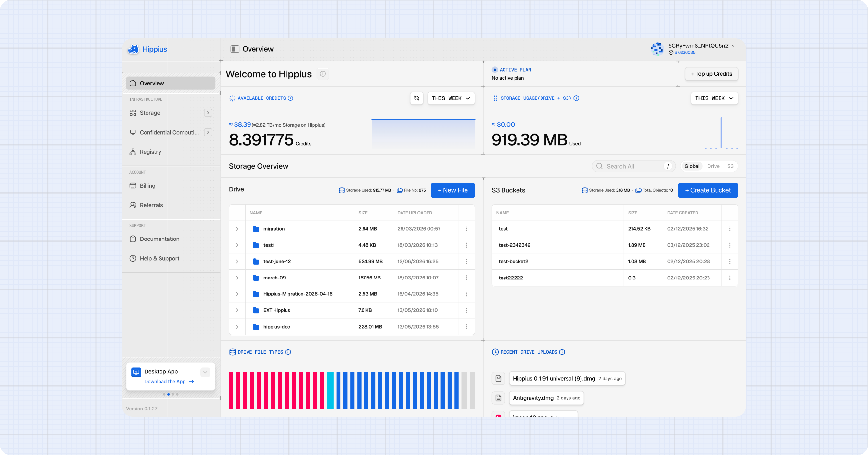The image size is (868, 455).
Task: Click the cyan bar in file types chart
Action: tap(330, 391)
